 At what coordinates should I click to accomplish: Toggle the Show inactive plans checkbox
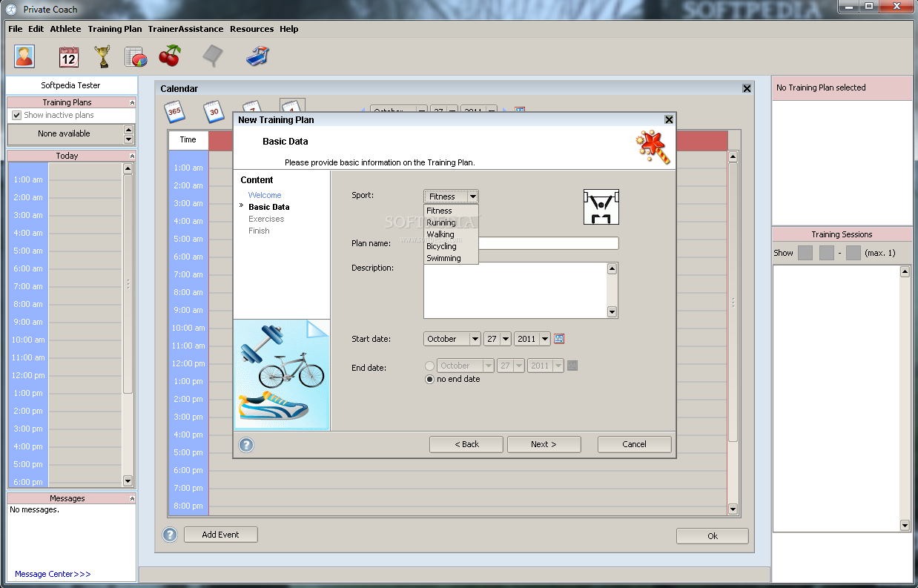(x=16, y=115)
